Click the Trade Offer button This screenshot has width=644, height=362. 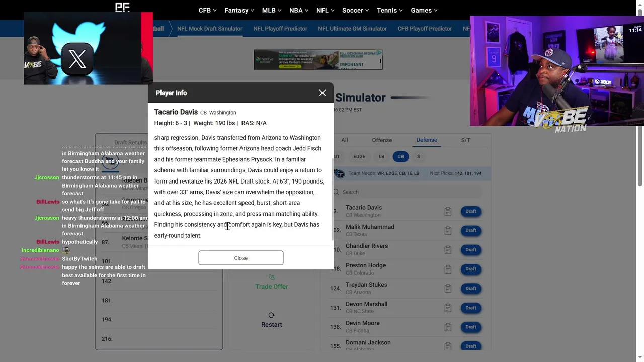[x=272, y=282]
